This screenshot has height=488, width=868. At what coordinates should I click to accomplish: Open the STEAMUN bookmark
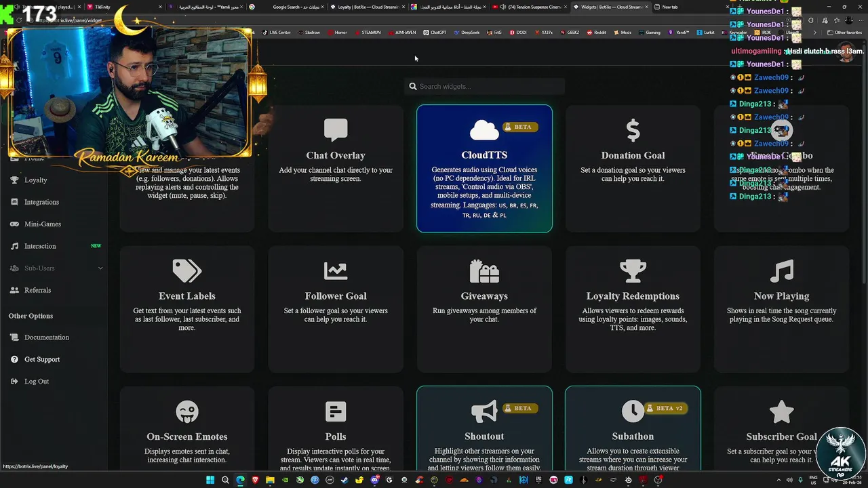[x=368, y=33]
